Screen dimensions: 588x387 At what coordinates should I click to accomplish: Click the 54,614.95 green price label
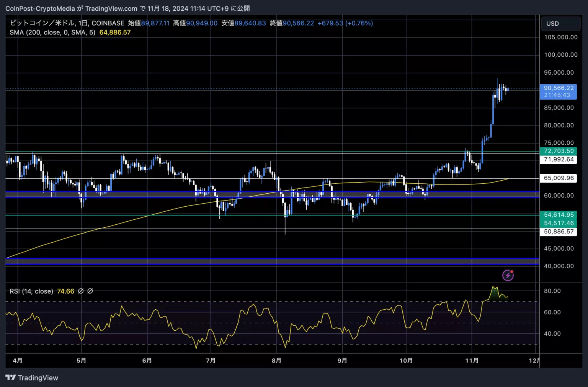(559, 215)
